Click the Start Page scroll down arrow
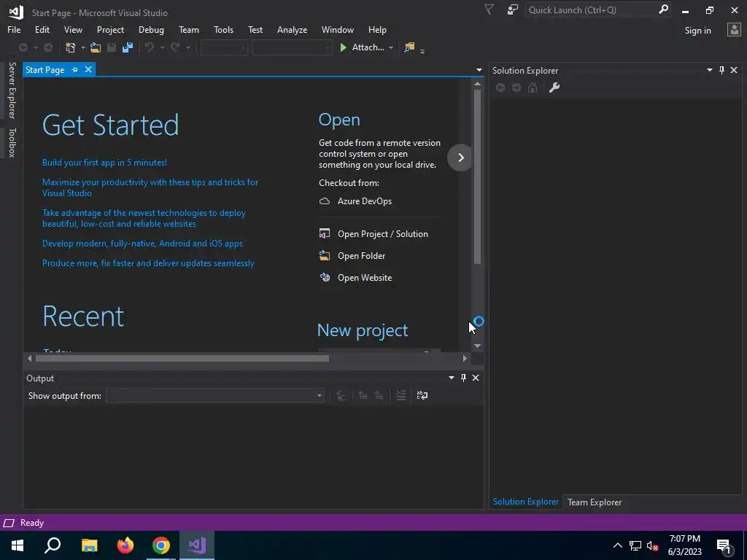747x560 pixels. (477, 346)
